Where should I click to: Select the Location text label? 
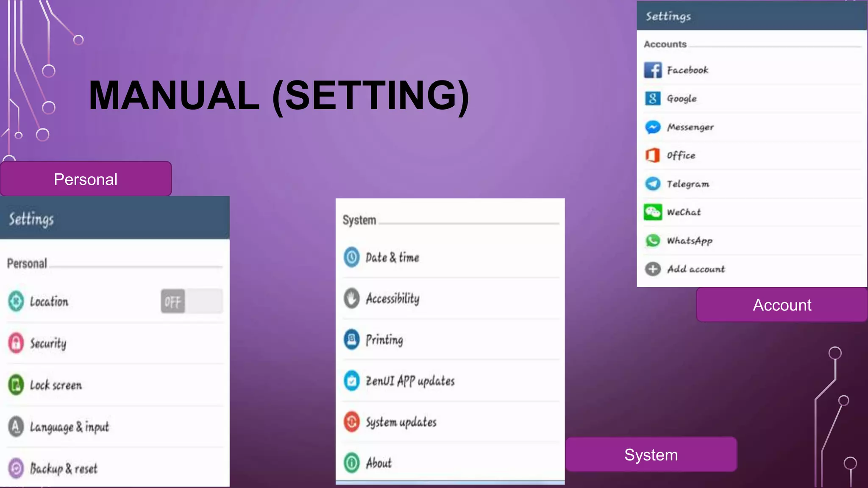pyautogui.click(x=49, y=302)
